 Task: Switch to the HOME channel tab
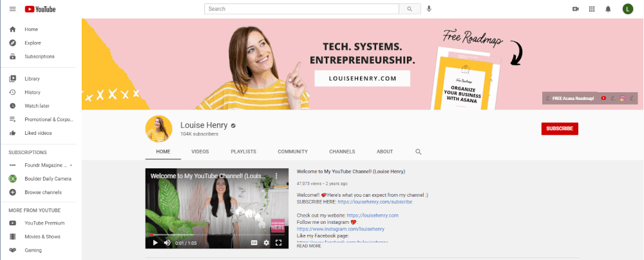tap(163, 152)
